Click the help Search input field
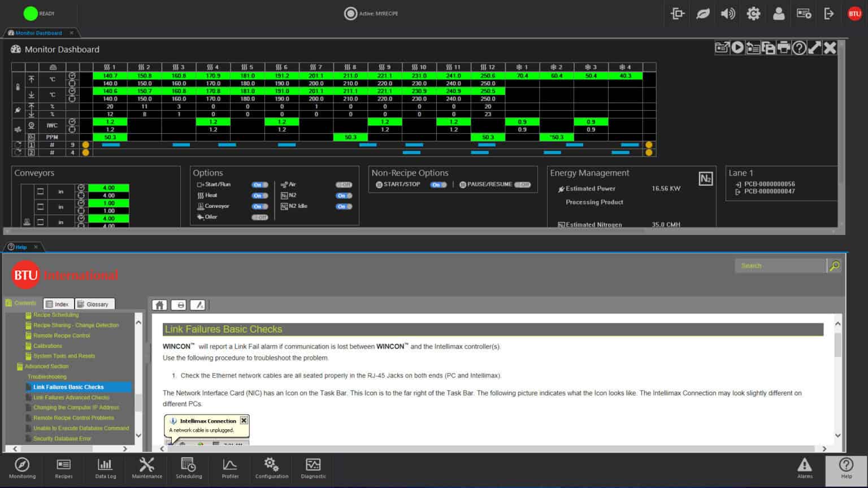The image size is (868, 488). pos(780,265)
